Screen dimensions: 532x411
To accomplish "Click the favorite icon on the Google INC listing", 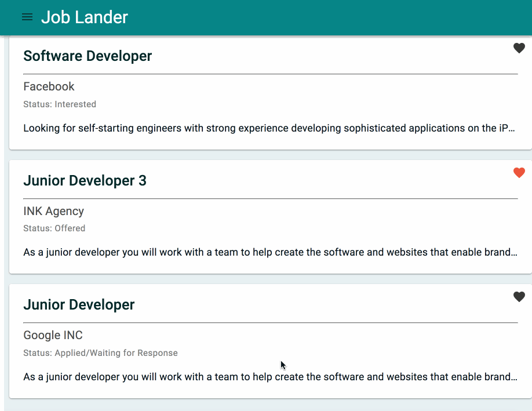I will click(519, 297).
